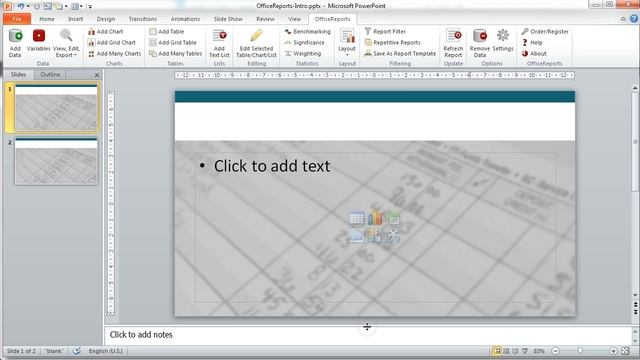This screenshot has width=640, height=360.
Task: Switch to the View ribbon tab
Action: tap(294, 19)
